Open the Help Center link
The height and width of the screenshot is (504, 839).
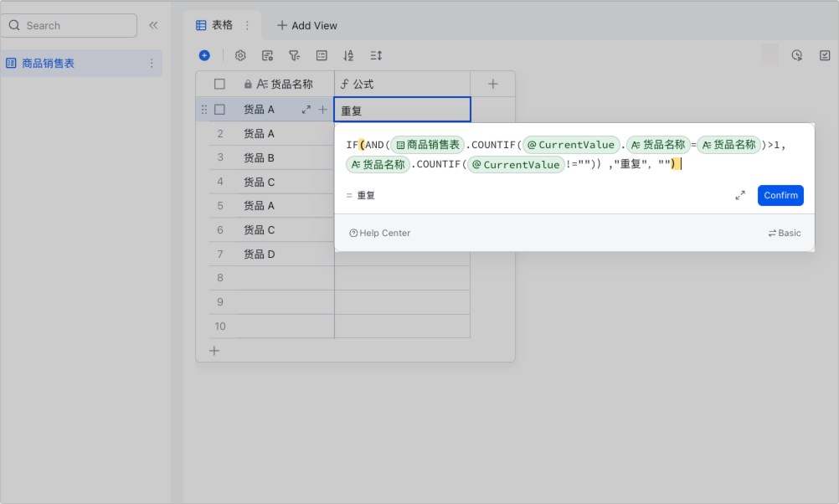click(380, 234)
